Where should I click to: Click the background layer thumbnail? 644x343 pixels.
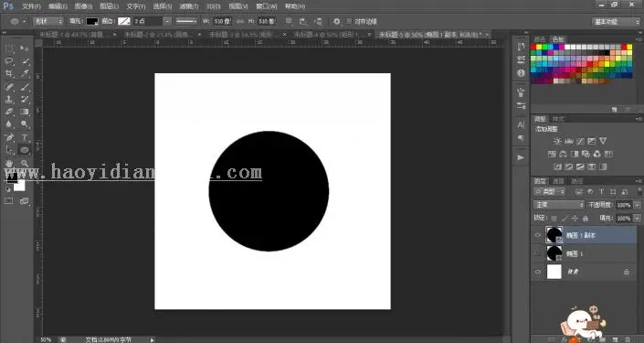(x=554, y=272)
